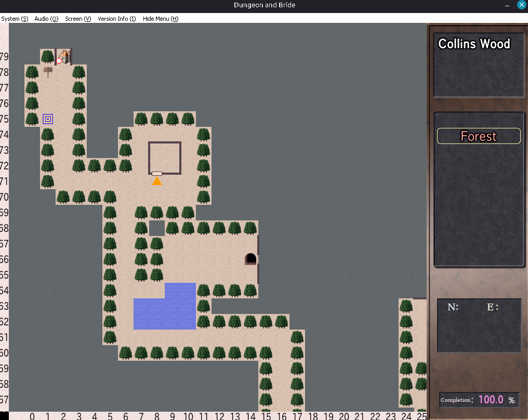Click the Hide Menu option
528x420 pixels.
tap(161, 19)
